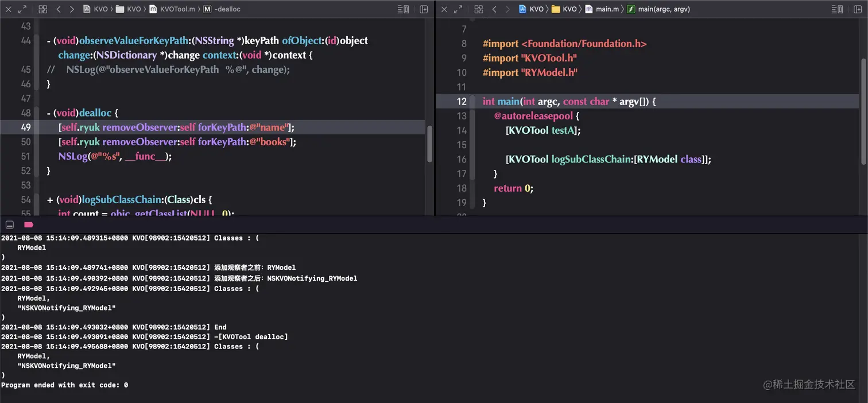The height and width of the screenshot is (403, 868).
Task: Close the right main.m editor pane
Action: [444, 9]
